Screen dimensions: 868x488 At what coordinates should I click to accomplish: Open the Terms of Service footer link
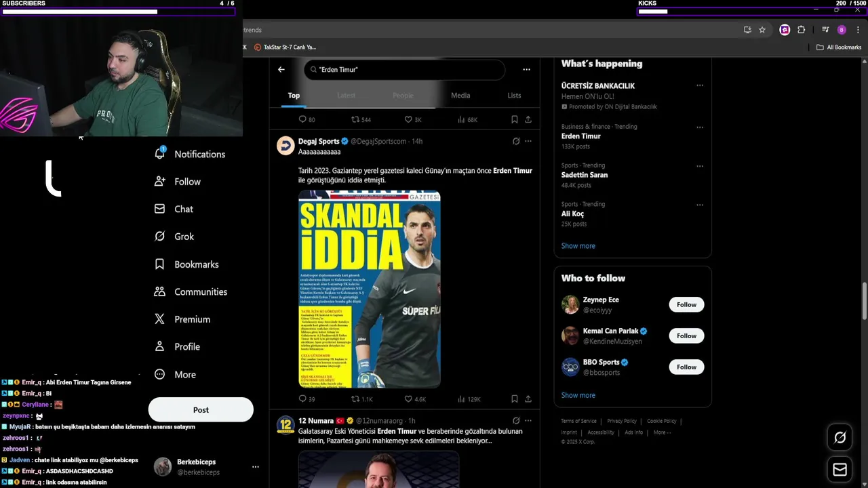(x=578, y=421)
